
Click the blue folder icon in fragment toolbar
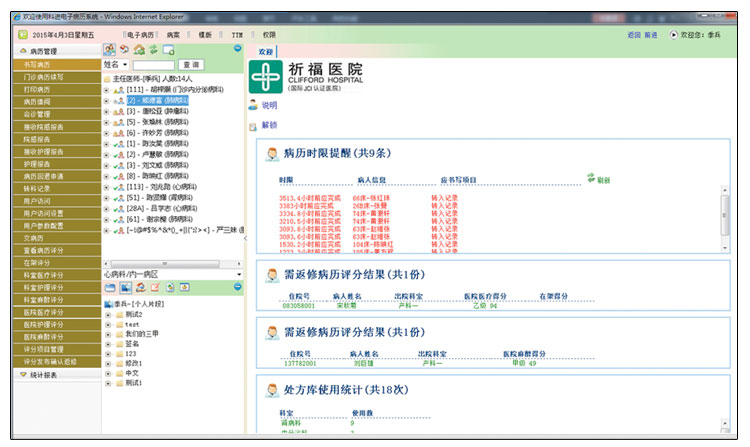[110, 288]
